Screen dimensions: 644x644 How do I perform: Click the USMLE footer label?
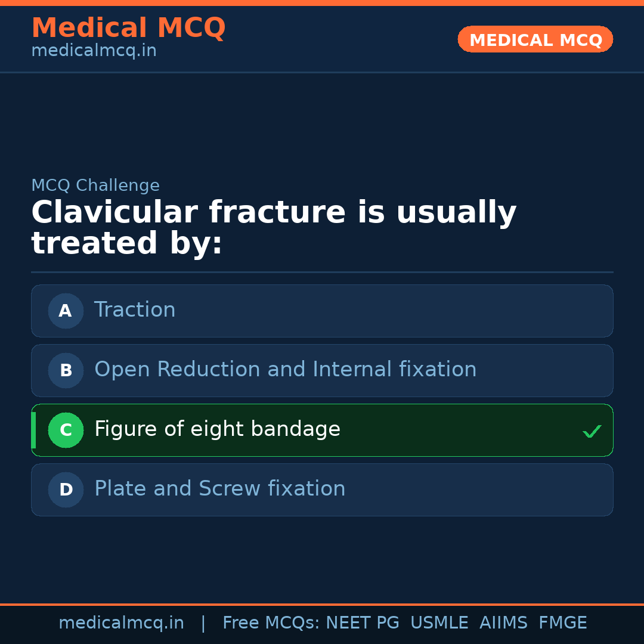pos(439,623)
